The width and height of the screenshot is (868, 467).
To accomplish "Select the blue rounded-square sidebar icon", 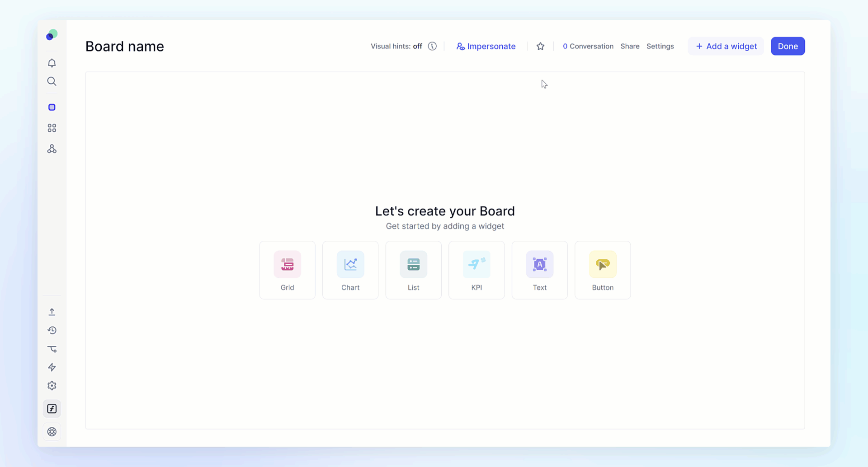I will pyautogui.click(x=52, y=107).
